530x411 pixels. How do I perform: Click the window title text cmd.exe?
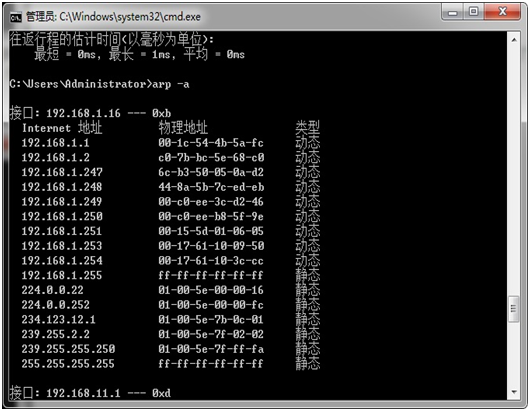point(113,17)
